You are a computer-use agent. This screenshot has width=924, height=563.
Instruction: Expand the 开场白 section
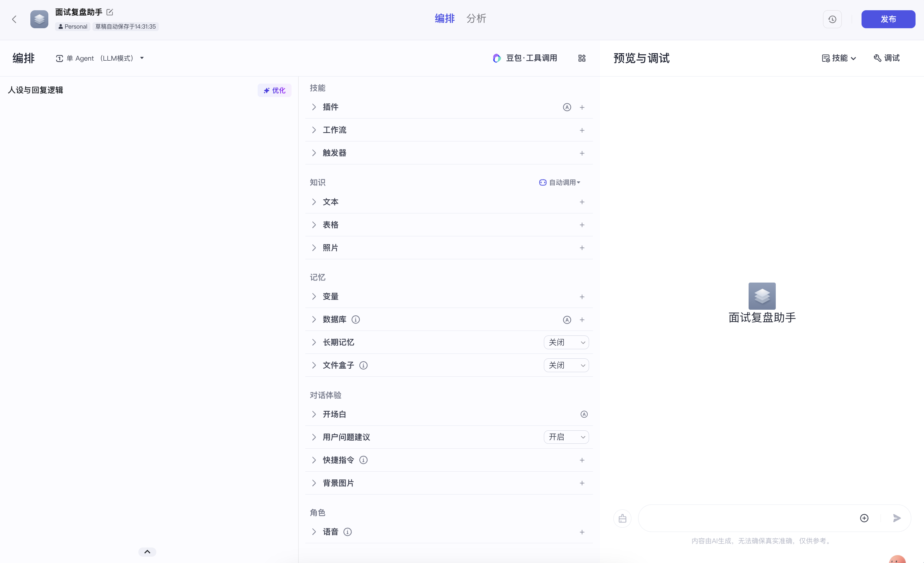(x=314, y=414)
